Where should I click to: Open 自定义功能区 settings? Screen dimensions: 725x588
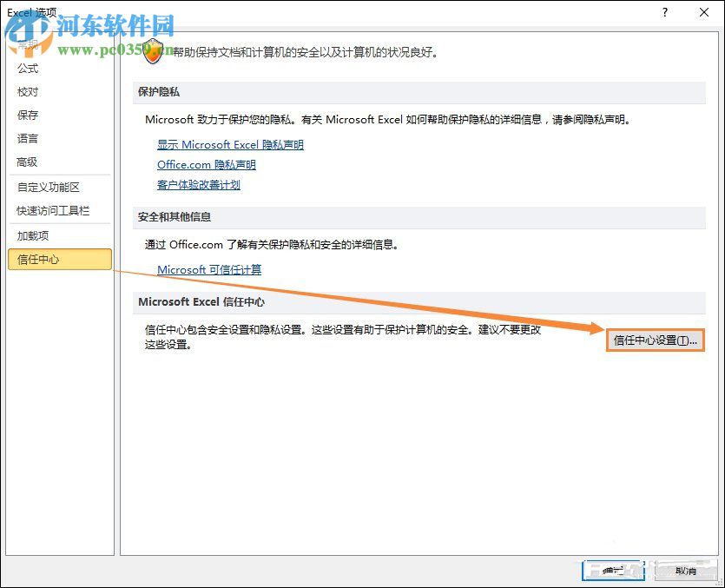click(48, 186)
